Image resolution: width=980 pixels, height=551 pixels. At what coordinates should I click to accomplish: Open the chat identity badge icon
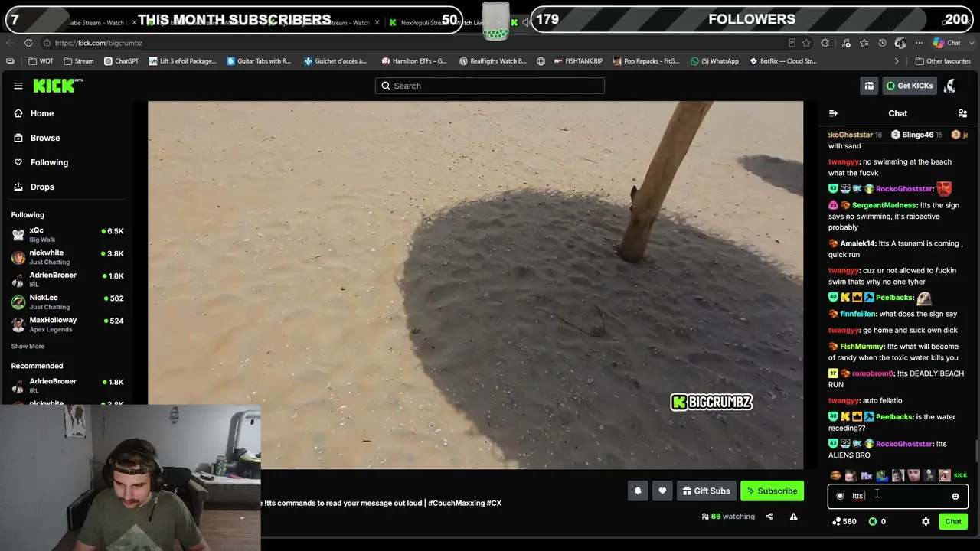(840, 496)
